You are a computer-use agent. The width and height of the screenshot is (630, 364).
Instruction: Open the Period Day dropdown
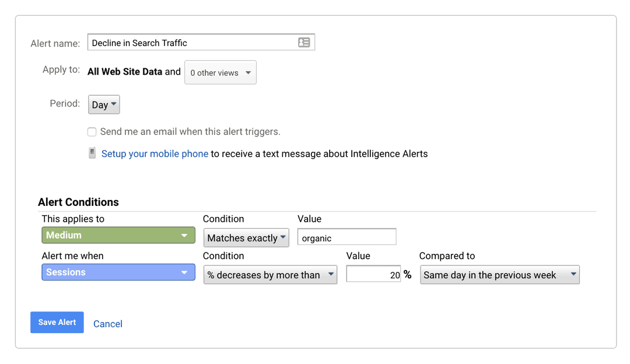[104, 104]
